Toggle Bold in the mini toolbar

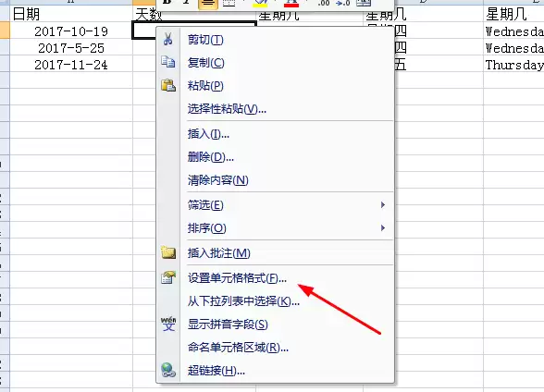point(167,3)
